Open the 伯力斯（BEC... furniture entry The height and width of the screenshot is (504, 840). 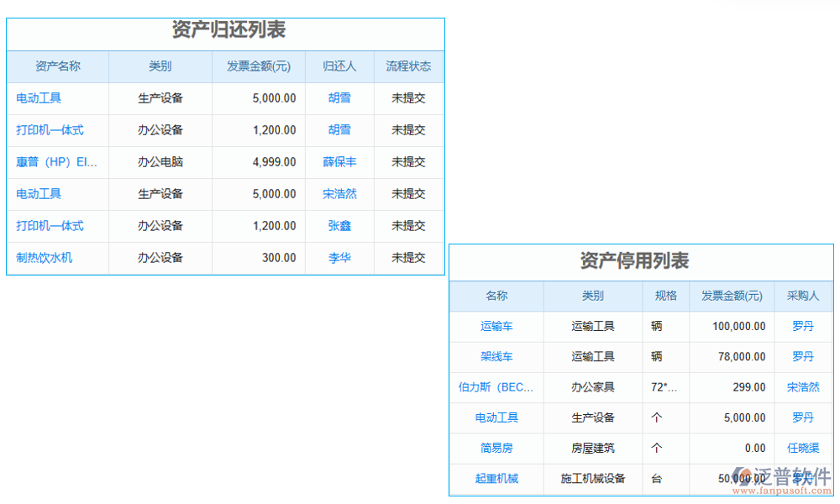click(x=496, y=387)
